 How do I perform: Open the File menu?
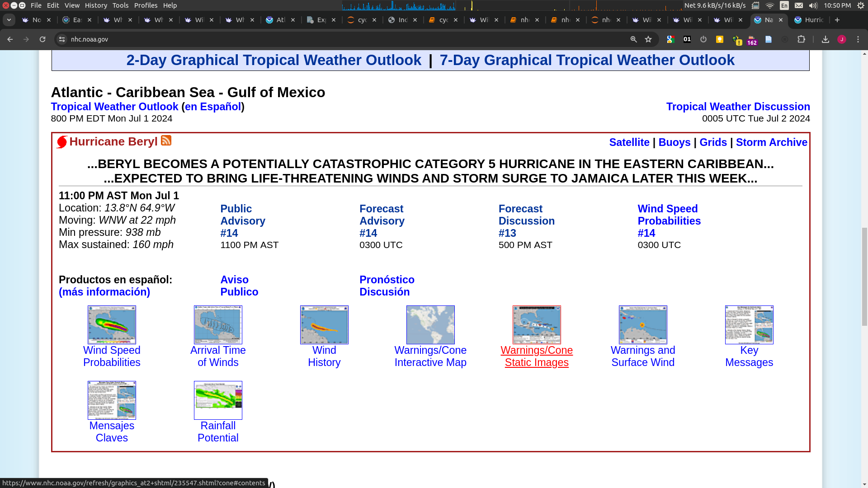coord(36,5)
